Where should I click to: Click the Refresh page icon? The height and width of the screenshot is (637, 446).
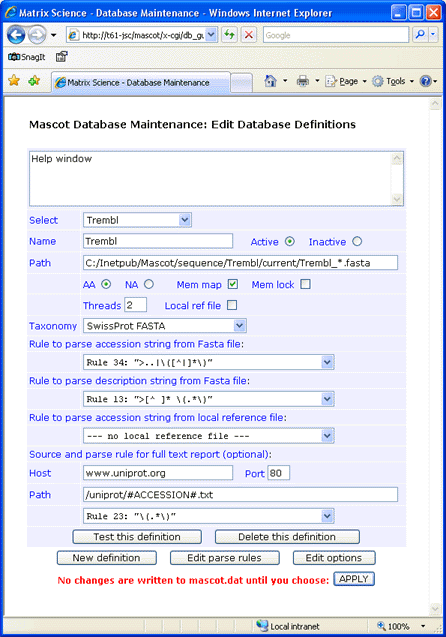pos(230,35)
